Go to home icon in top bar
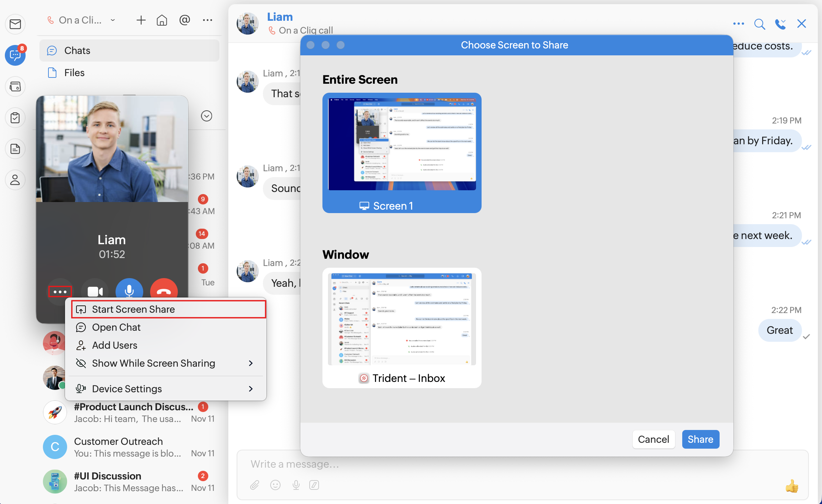This screenshot has height=504, width=822. (x=162, y=20)
